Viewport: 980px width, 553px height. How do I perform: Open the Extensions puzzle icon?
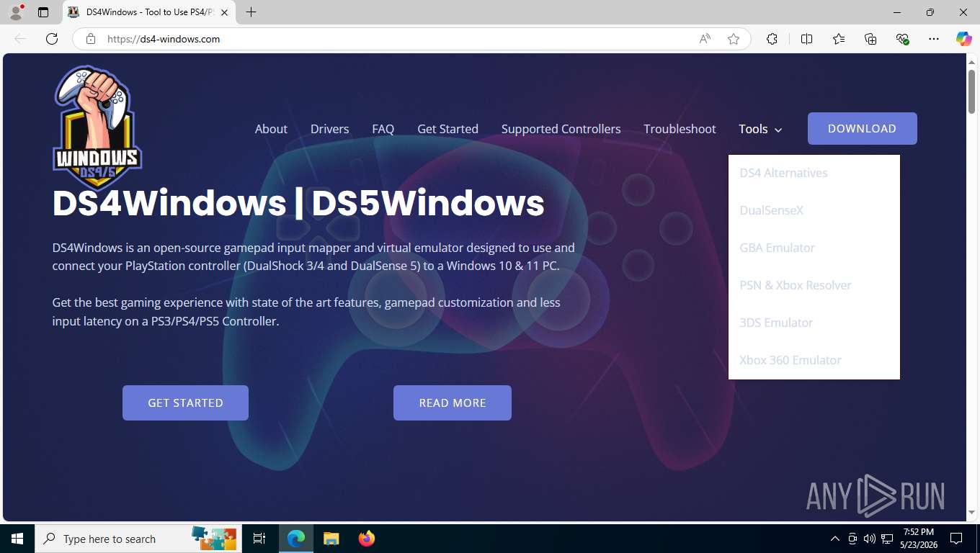tap(772, 39)
